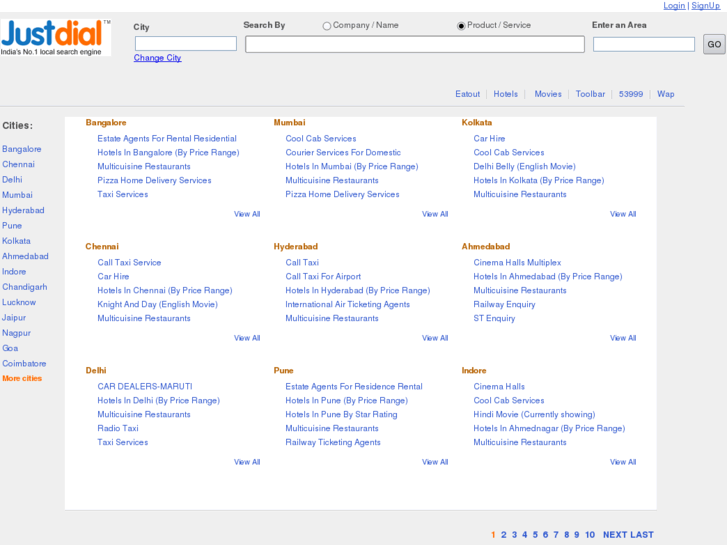The image size is (727, 545).
Task: Click the main search text box
Action: point(415,45)
